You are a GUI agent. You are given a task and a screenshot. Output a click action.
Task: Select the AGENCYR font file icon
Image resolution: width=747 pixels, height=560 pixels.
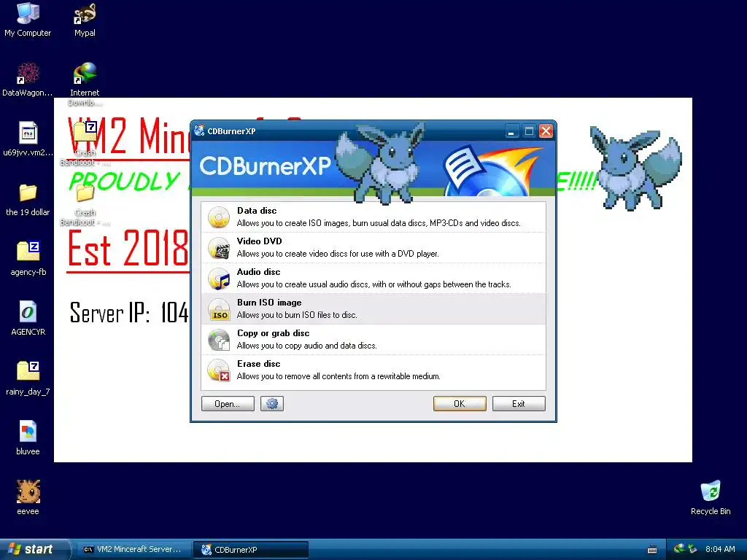click(x=28, y=312)
